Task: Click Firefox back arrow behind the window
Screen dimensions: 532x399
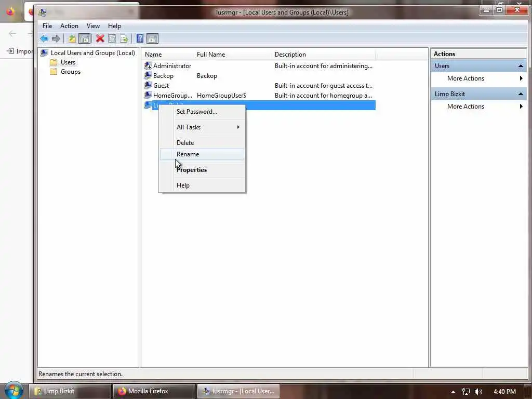Action: tap(12, 33)
